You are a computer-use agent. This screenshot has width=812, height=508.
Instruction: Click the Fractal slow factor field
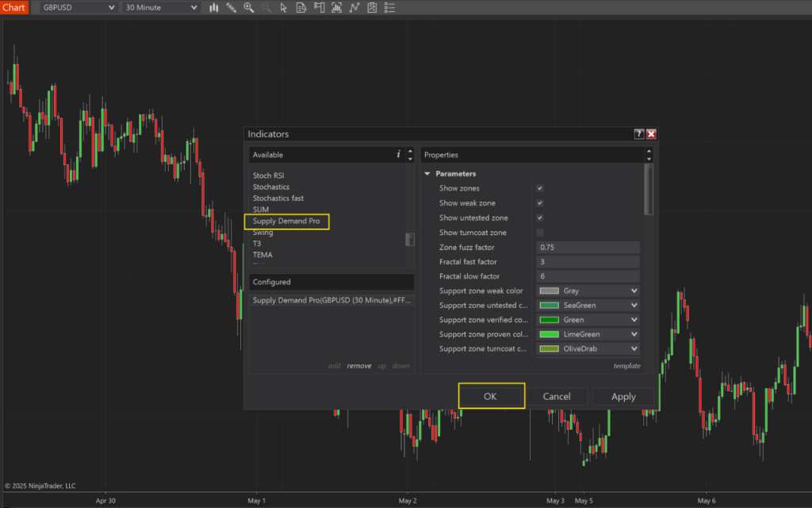pyautogui.click(x=588, y=276)
